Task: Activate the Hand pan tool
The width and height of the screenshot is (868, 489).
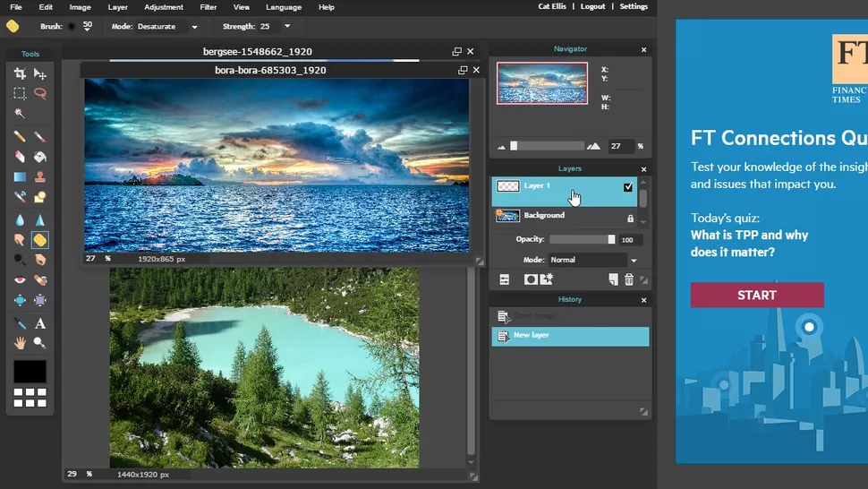Action: (20, 342)
